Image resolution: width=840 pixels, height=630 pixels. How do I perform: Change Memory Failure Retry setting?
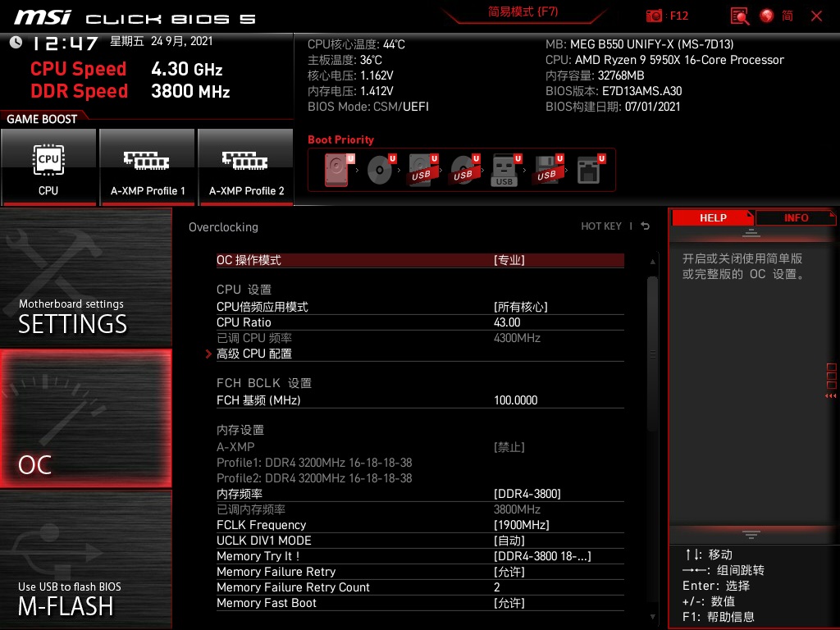click(420, 572)
